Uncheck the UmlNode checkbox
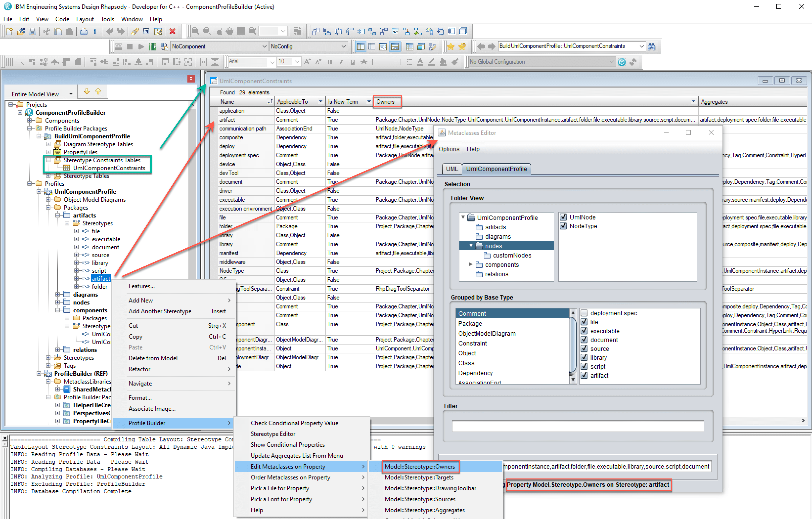Viewport: 812px width, 519px height. tap(563, 217)
